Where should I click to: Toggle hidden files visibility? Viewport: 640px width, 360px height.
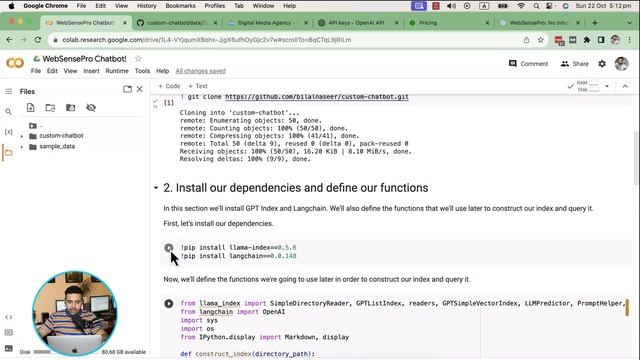91,108
